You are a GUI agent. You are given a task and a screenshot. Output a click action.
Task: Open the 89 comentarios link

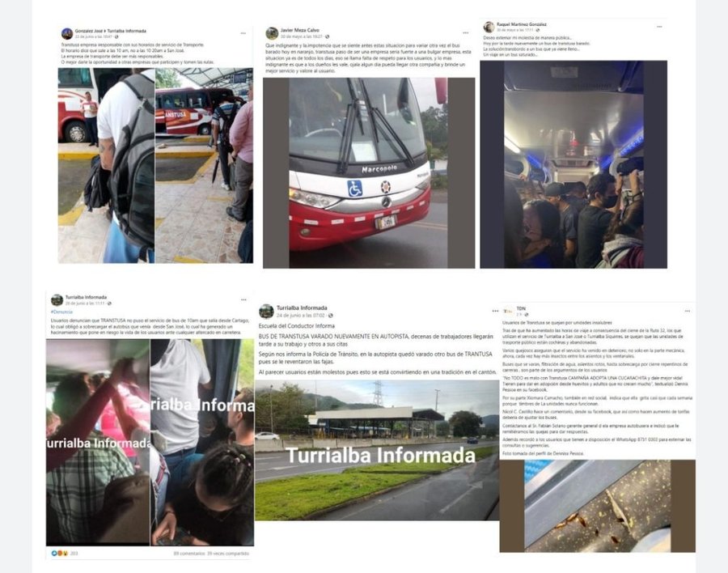pyautogui.click(x=189, y=554)
